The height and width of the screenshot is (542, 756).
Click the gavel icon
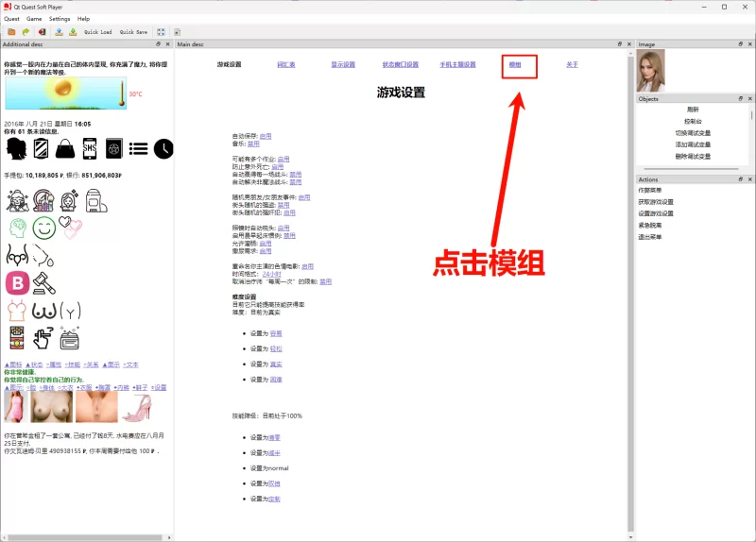(43, 283)
